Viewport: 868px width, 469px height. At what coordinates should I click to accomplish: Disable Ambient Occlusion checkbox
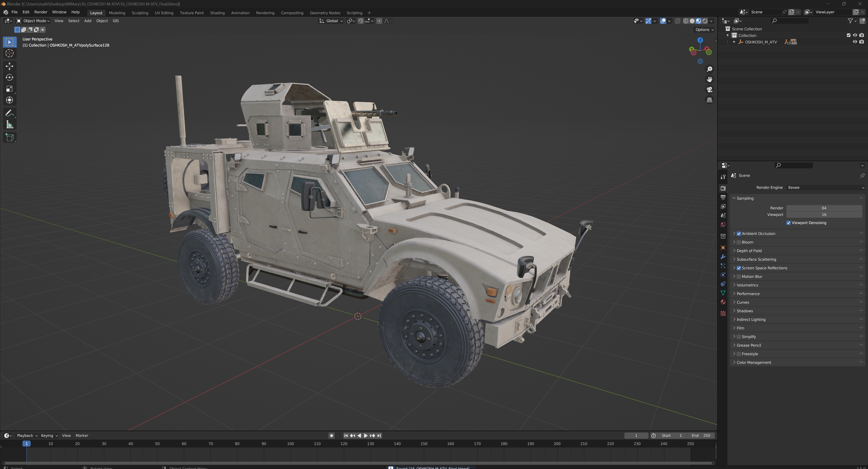(x=739, y=234)
